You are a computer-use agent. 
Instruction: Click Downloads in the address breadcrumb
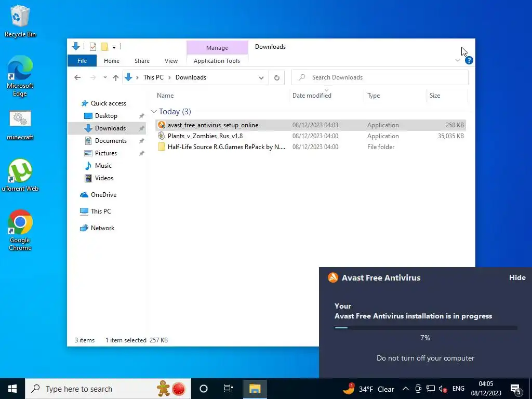[191, 77]
